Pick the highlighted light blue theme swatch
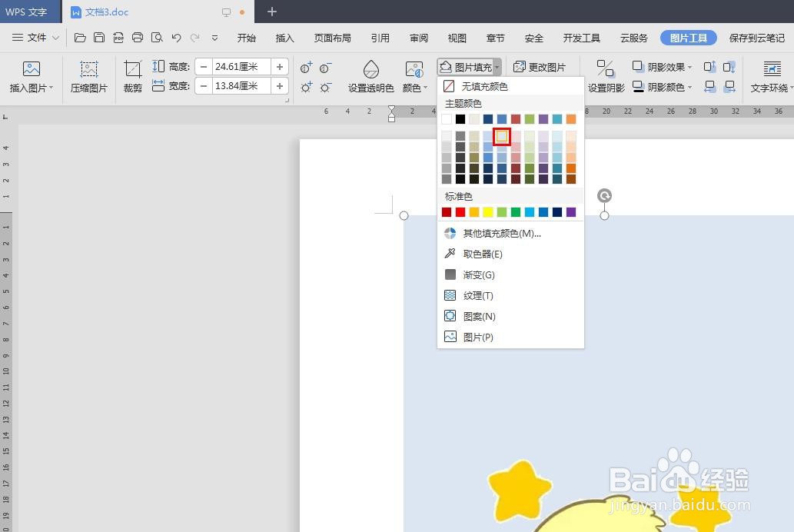The height and width of the screenshot is (532, 794). pos(501,136)
